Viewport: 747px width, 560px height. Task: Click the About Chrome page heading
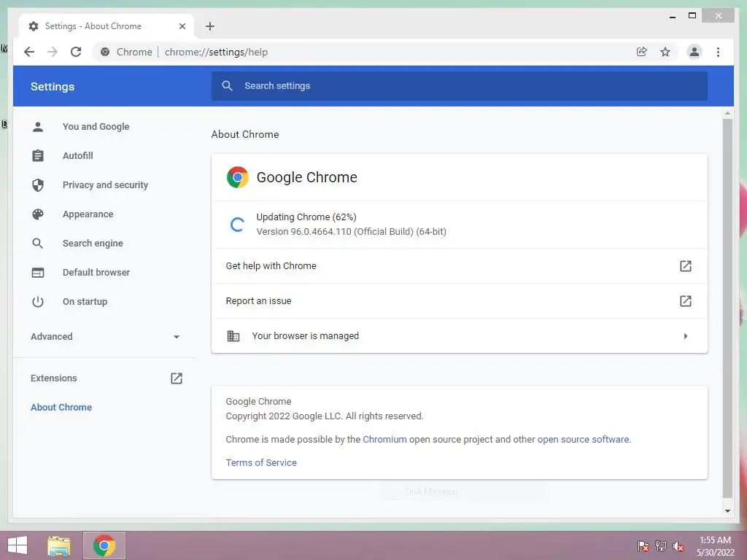[245, 134]
